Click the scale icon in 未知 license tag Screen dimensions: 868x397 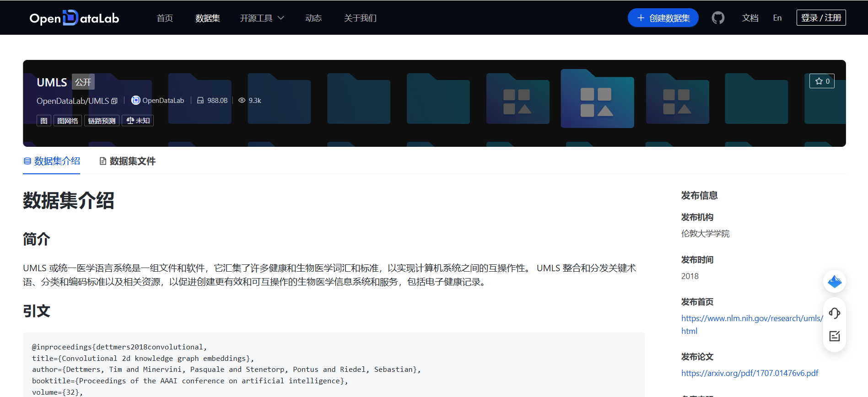(130, 121)
